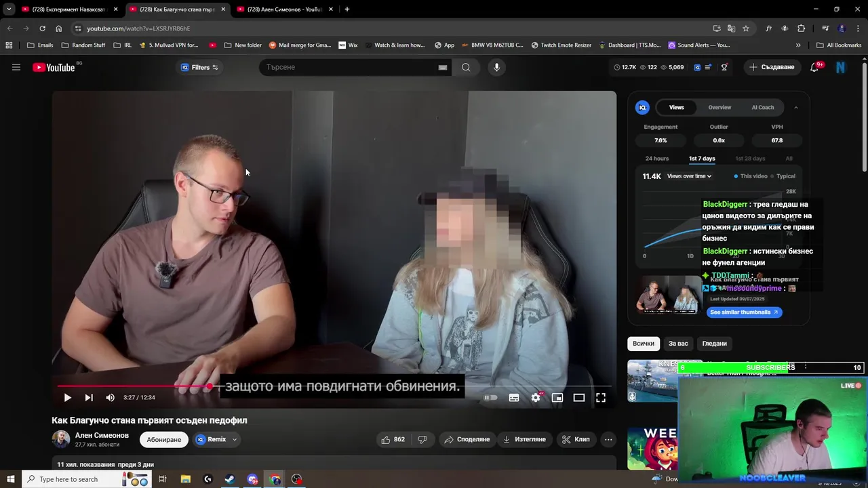Click Изтегляне download button
Screen dimensions: 868x488
pyautogui.click(x=524, y=439)
